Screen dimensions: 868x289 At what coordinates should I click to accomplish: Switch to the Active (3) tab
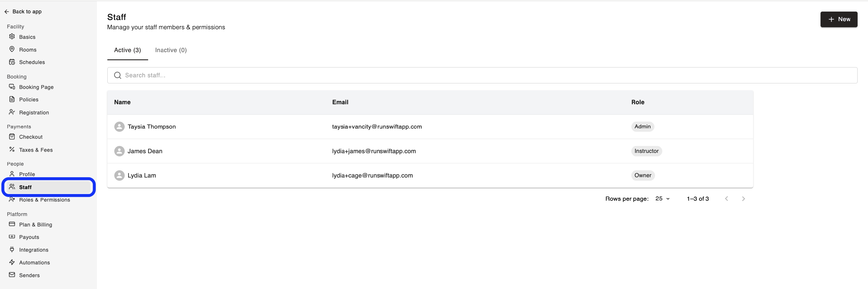[127, 50]
